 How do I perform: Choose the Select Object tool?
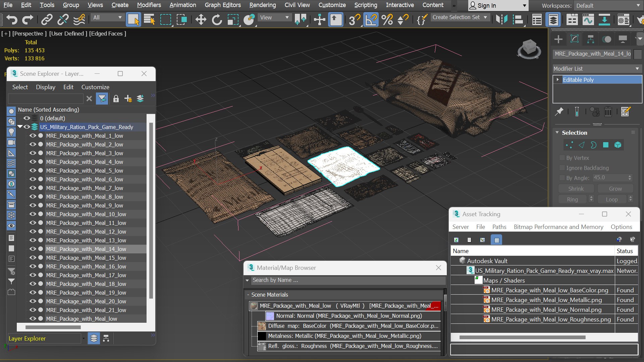[x=133, y=20]
